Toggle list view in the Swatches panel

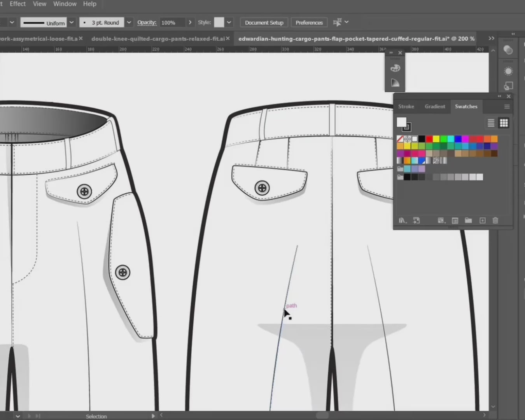tap(491, 123)
